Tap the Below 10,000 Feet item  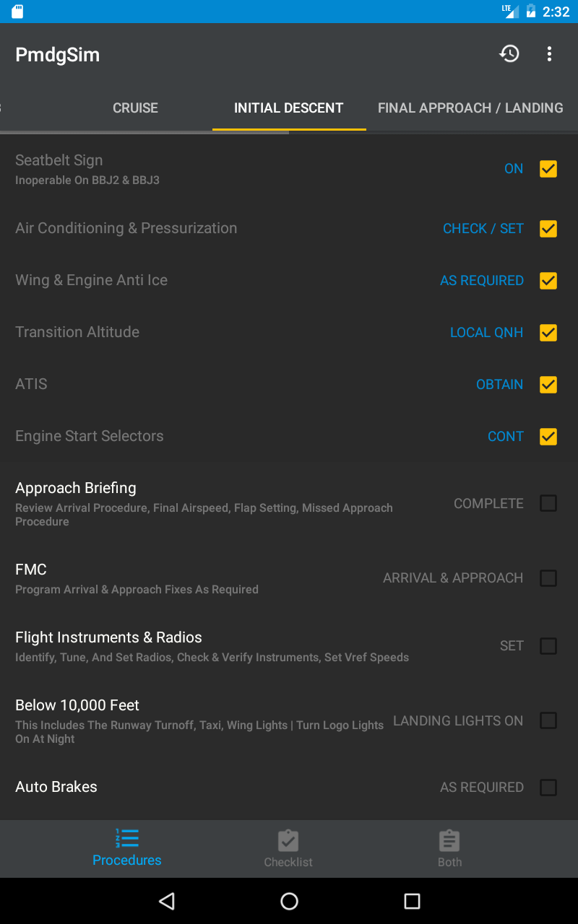pos(77,706)
